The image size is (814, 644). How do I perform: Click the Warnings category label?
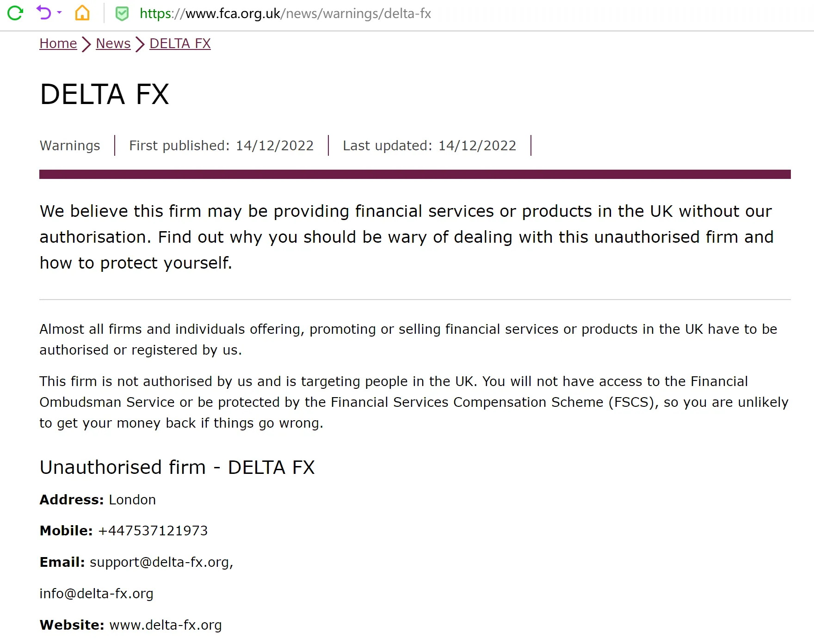tap(70, 146)
